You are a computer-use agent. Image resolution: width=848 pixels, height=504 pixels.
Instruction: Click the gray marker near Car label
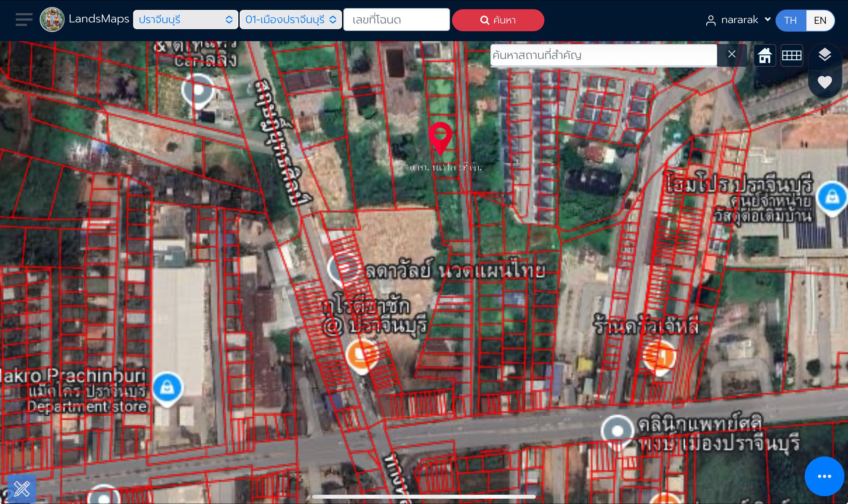click(x=198, y=91)
